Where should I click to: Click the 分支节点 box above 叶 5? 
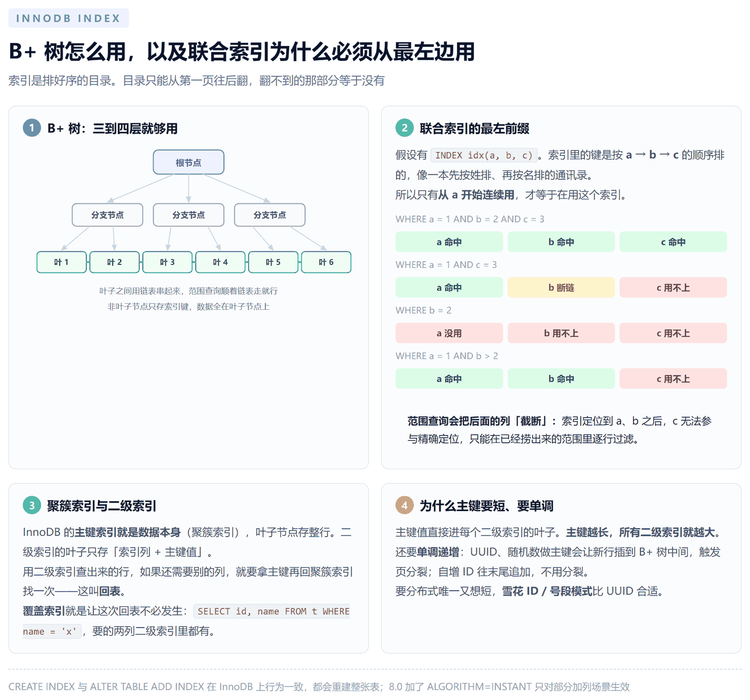[269, 215]
